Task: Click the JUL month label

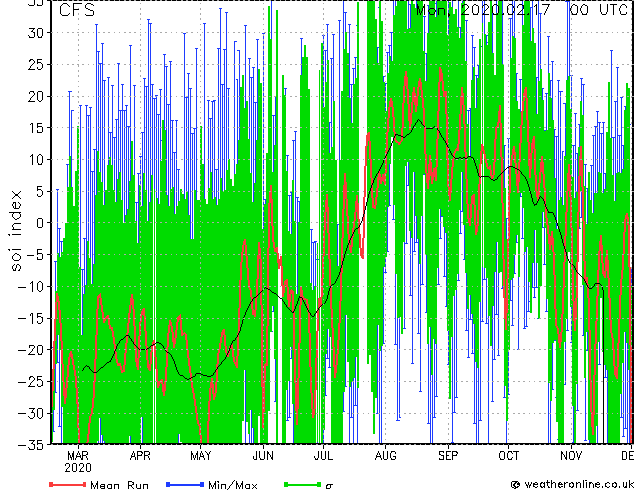Action: (x=323, y=456)
